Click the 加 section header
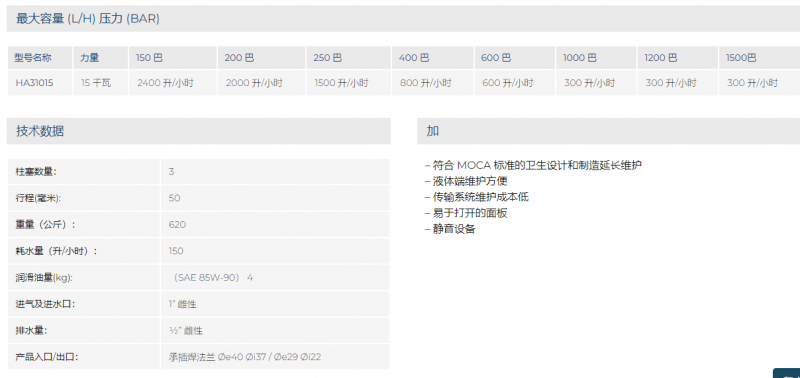 608,131
